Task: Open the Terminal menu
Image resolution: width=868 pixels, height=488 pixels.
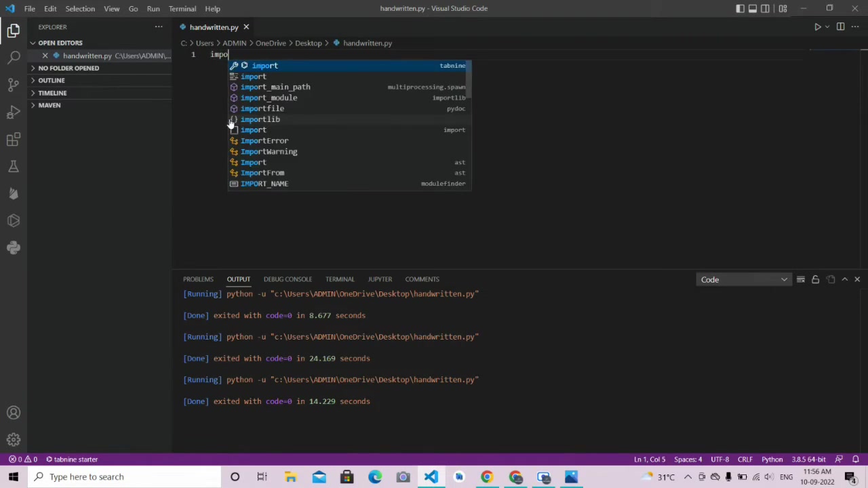Action: pyautogui.click(x=182, y=9)
